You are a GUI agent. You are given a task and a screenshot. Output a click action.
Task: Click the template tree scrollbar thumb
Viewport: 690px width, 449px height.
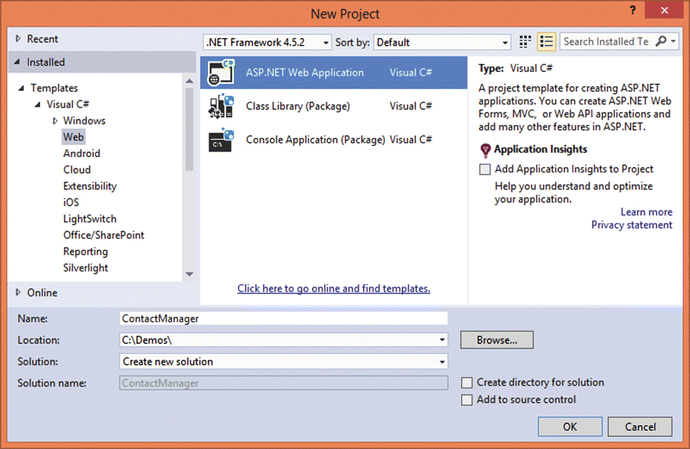point(189,129)
